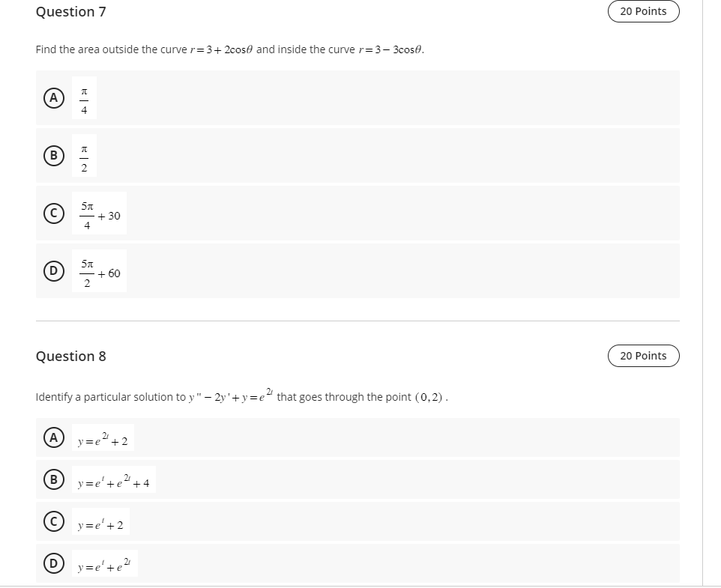Click the Question 7 heading

pyautogui.click(x=71, y=12)
